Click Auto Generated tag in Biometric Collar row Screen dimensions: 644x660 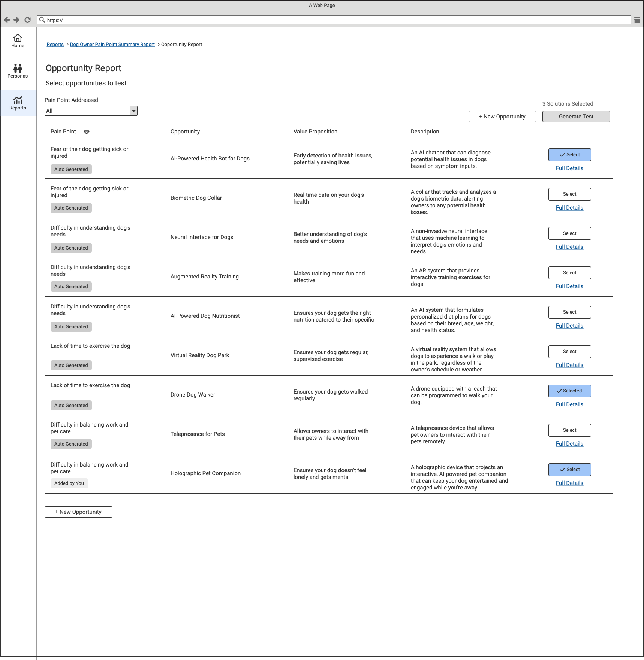click(71, 208)
